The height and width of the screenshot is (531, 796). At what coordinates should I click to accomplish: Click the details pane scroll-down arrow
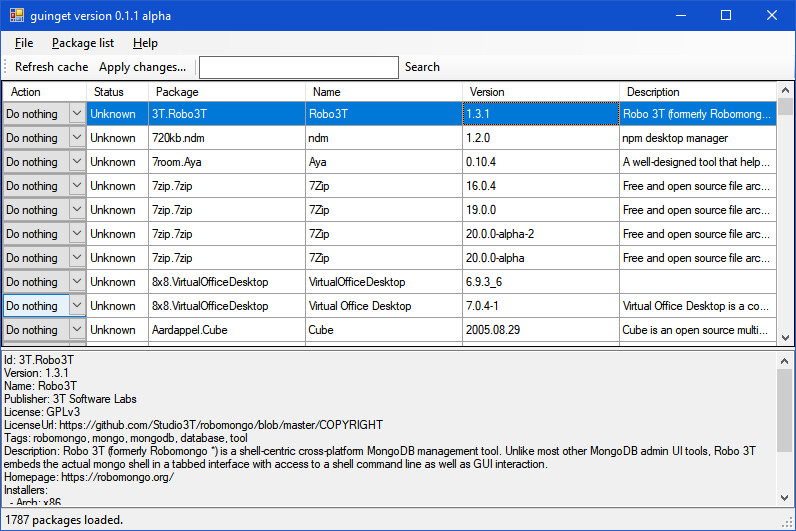[x=784, y=497]
